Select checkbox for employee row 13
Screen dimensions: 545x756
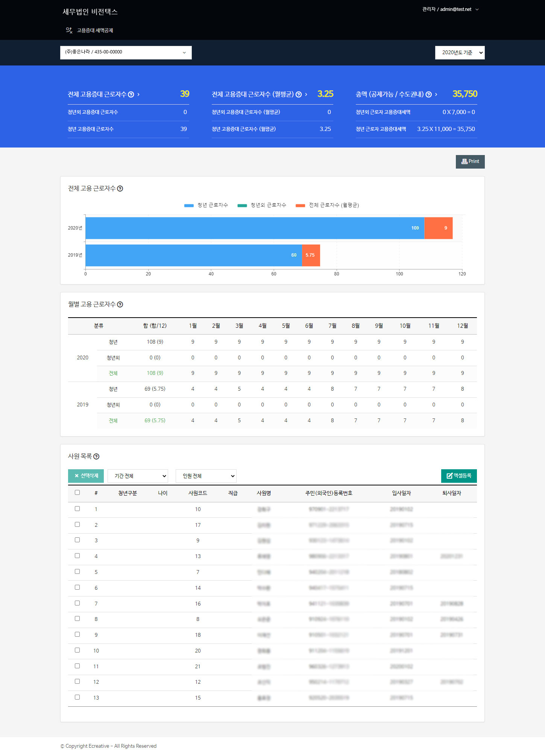[x=77, y=697]
